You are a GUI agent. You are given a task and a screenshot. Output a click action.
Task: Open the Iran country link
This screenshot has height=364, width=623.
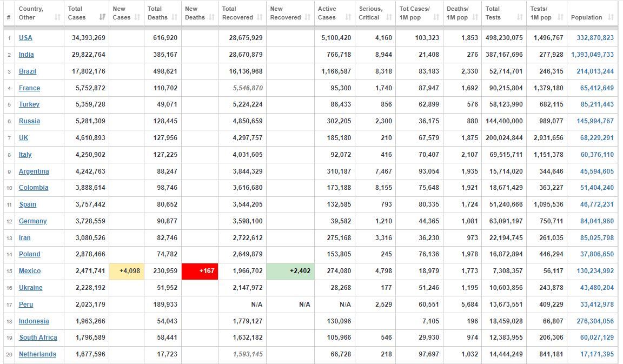pos(25,237)
